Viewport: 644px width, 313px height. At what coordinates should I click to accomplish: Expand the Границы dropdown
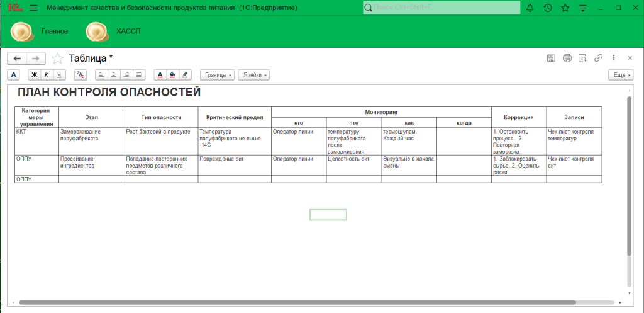217,74
